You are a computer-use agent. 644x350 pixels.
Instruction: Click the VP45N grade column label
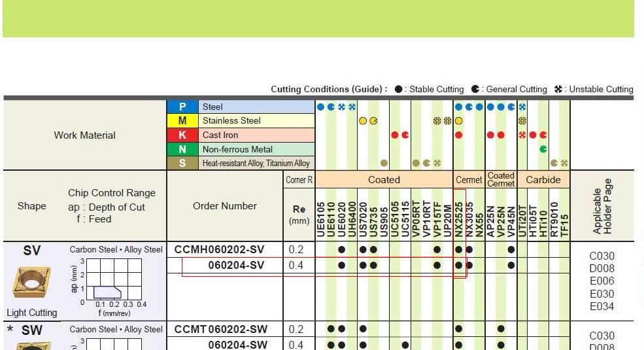tap(511, 221)
